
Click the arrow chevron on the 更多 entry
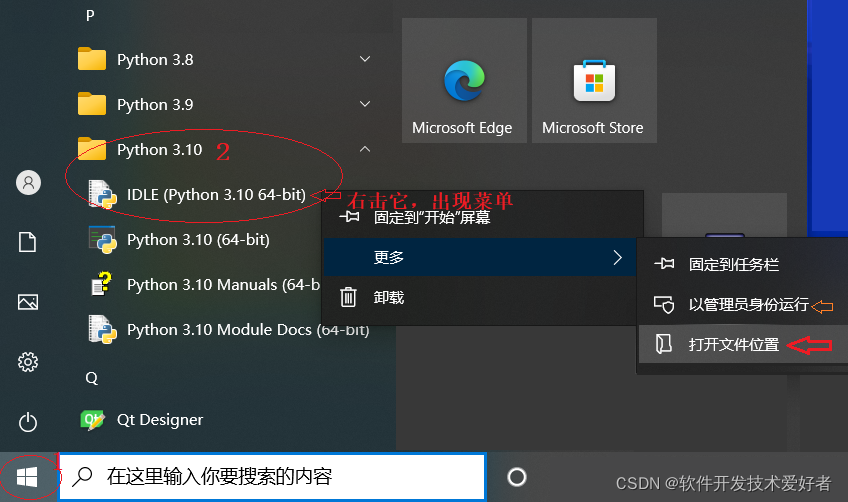[618, 257]
